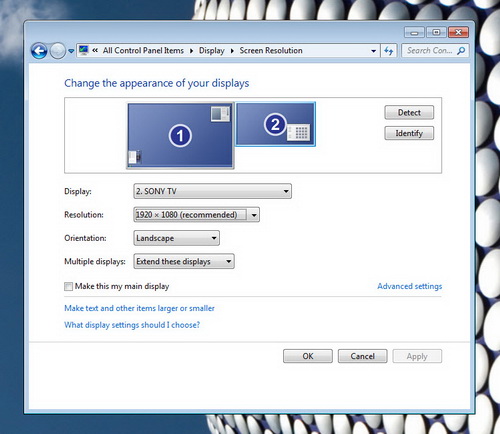
Task: Click the greyed Forward navigation arrow
Action: (x=58, y=51)
